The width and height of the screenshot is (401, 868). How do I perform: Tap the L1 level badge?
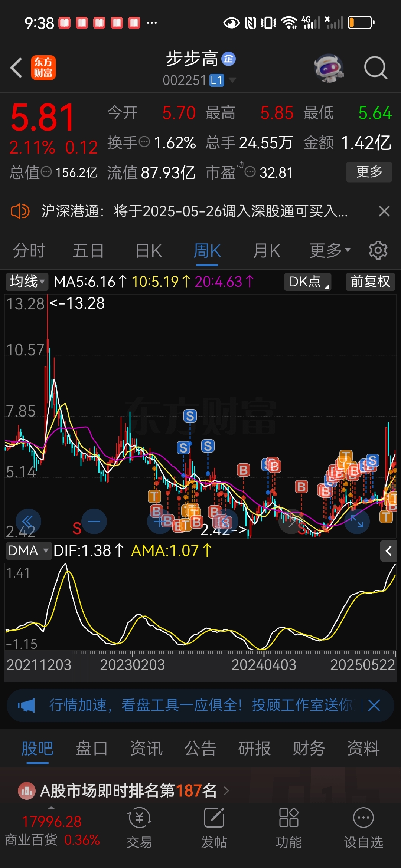(217, 80)
